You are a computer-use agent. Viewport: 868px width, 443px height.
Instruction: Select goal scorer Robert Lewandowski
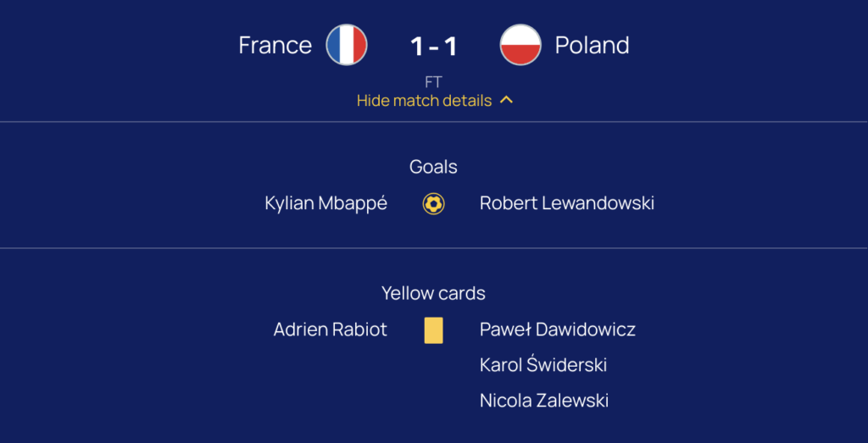(567, 203)
